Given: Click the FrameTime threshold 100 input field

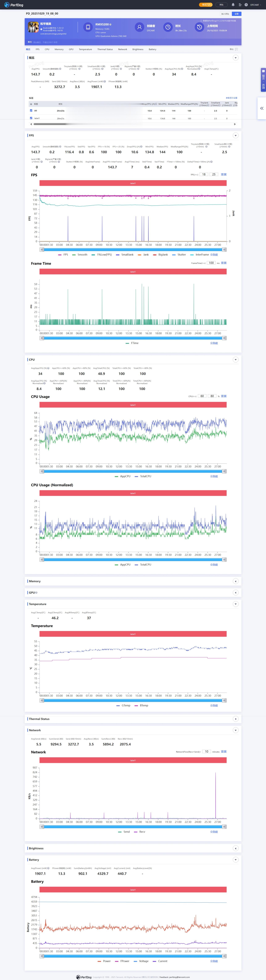Looking at the screenshot, I should pos(211,263).
